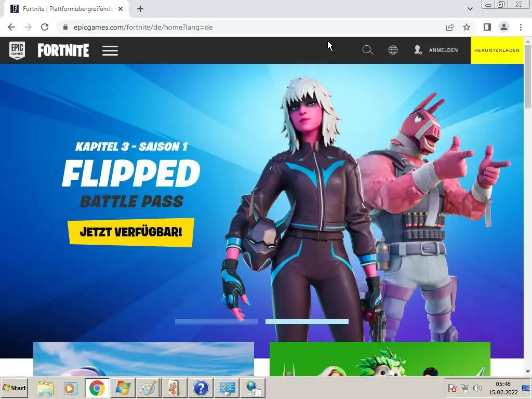Click the Windows flag taskbar icon
Screen dimensions: 532x399
[123, 388]
